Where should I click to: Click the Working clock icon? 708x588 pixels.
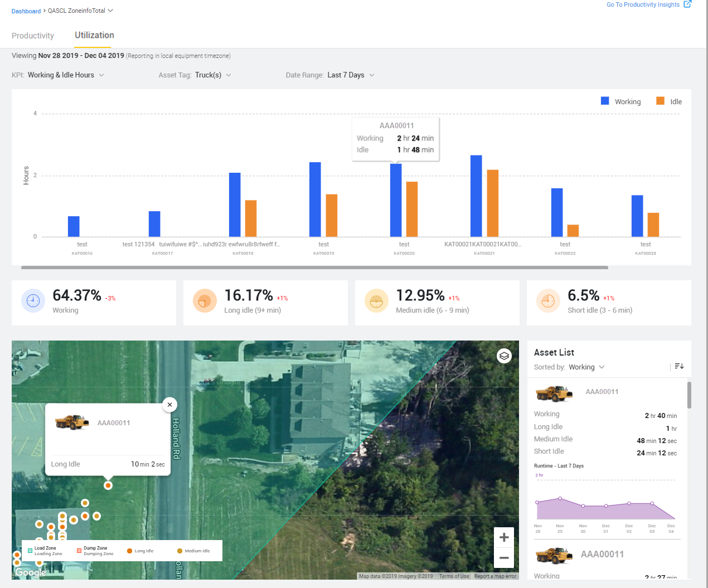pyautogui.click(x=33, y=301)
